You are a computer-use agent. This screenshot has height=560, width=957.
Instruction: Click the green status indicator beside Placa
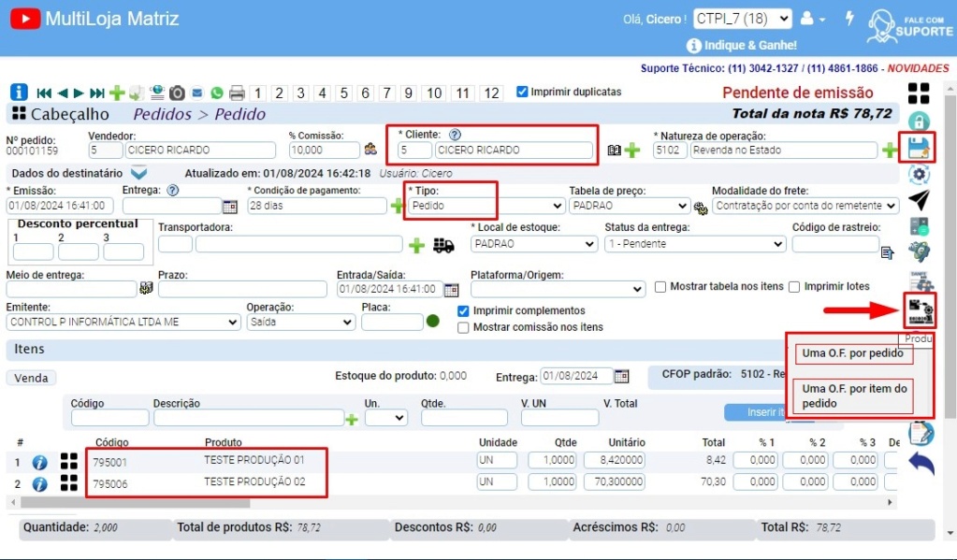tap(431, 320)
